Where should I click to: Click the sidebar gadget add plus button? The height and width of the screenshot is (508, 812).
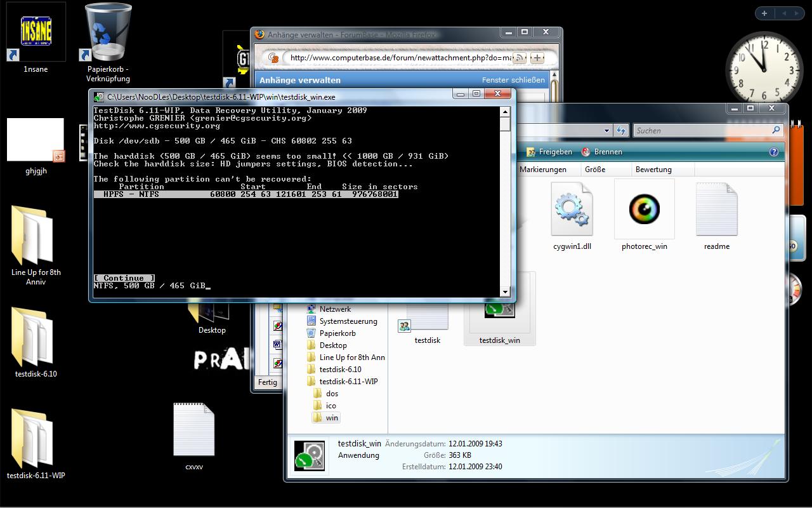[x=764, y=13]
